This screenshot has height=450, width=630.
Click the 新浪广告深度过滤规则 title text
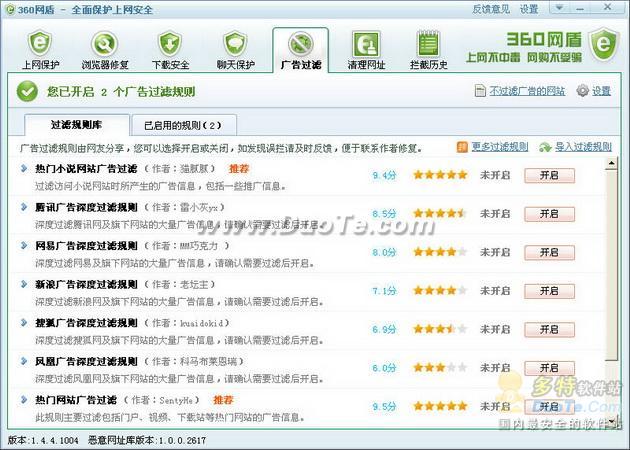(86, 284)
